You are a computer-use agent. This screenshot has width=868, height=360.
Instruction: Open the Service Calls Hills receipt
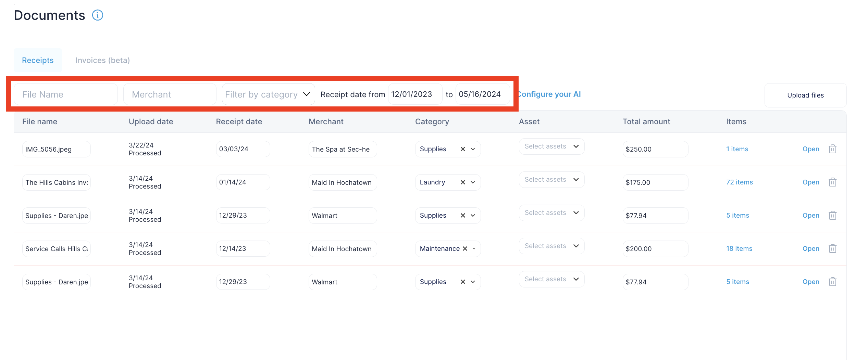[811, 248]
